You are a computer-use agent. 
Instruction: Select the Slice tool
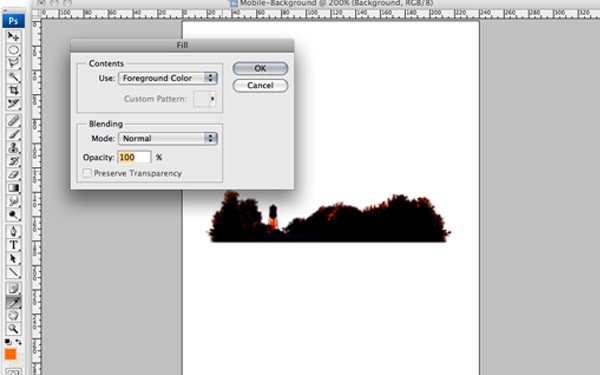coord(13,103)
